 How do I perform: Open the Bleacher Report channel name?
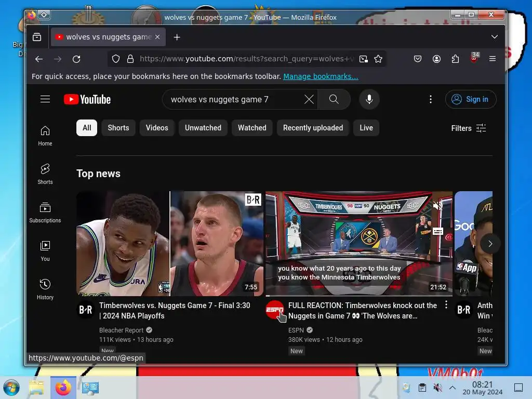(122, 330)
